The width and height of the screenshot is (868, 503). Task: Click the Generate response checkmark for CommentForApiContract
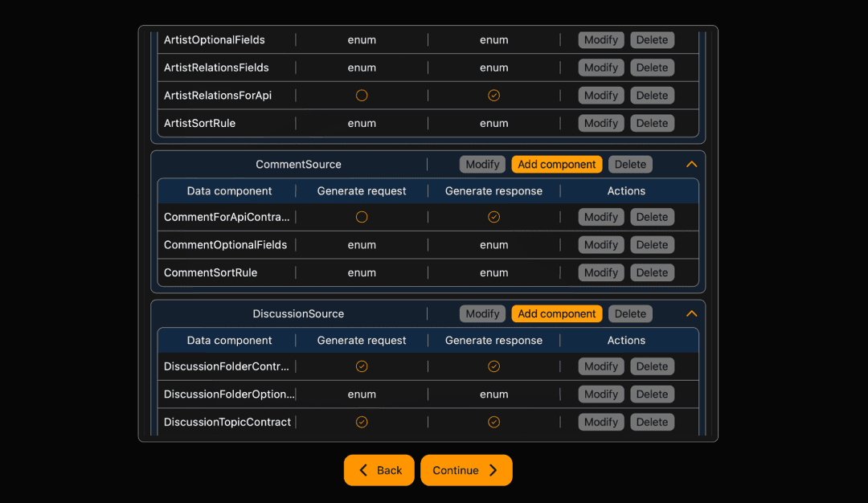493,216
